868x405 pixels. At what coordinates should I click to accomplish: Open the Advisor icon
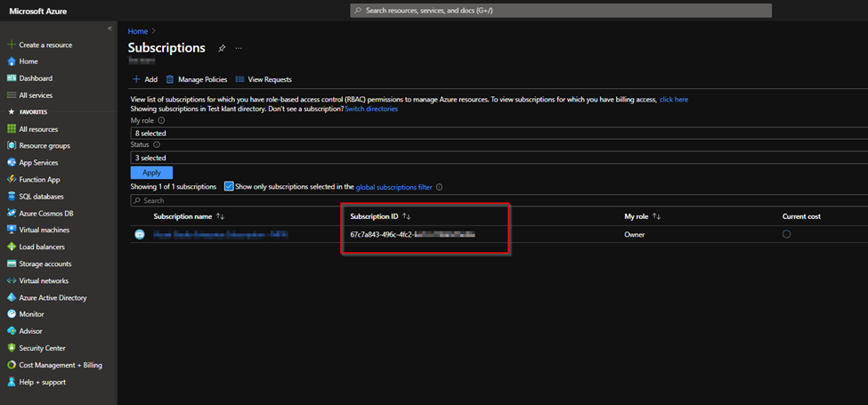(11, 331)
